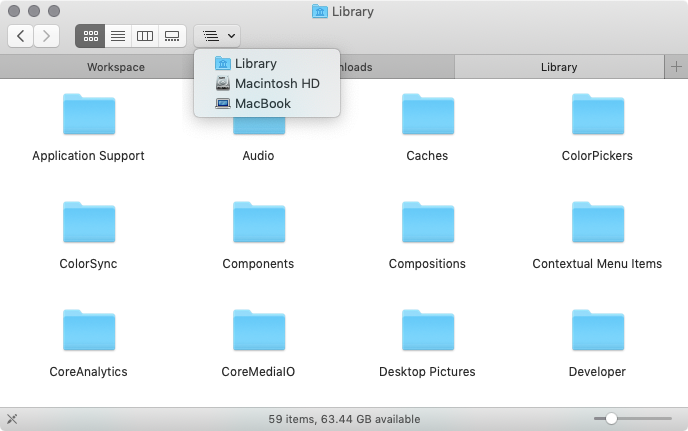The image size is (688, 431).
Task: Select the Compositions folder icon
Action: [x=428, y=222]
